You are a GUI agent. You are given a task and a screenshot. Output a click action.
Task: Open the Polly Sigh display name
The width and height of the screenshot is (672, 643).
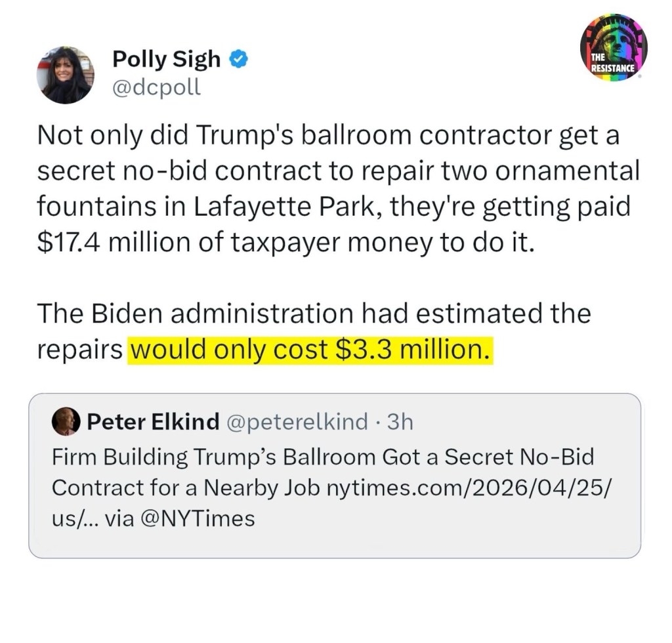(x=167, y=60)
